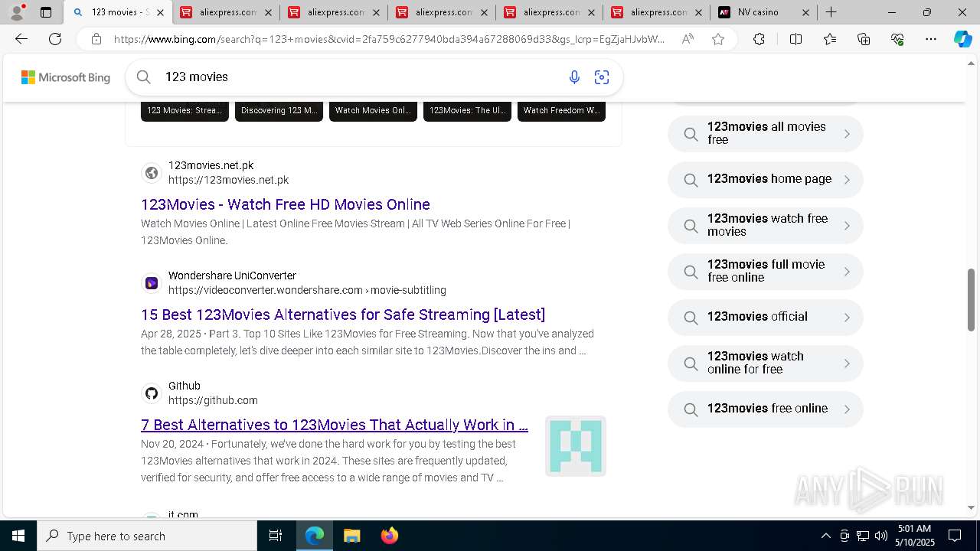Focus the browser address bar
This screenshot has height=551, width=980.
click(389, 39)
